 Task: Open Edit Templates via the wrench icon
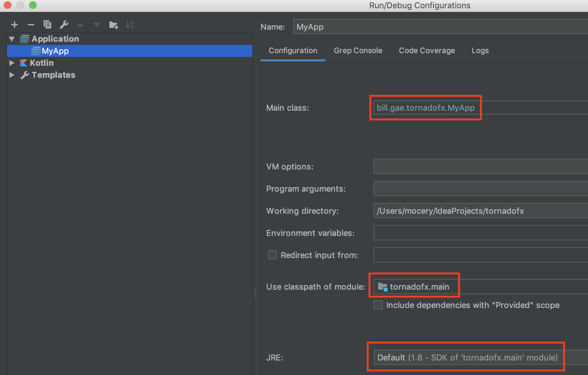click(x=64, y=24)
